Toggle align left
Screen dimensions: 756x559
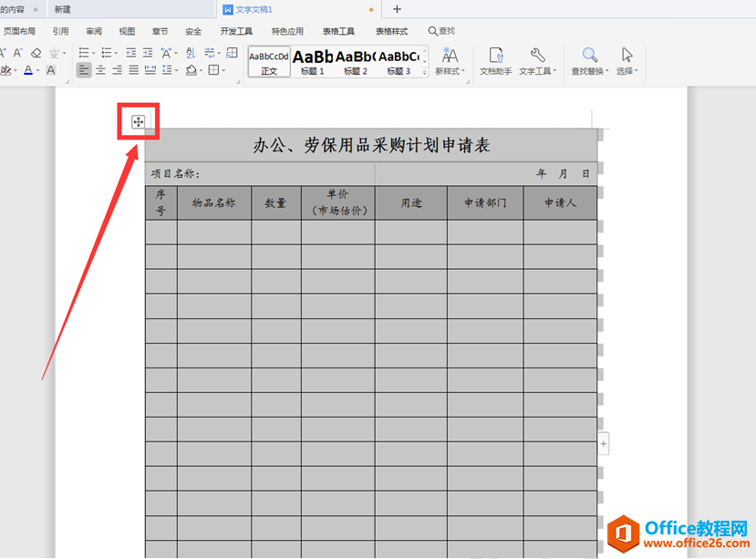coord(84,70)
